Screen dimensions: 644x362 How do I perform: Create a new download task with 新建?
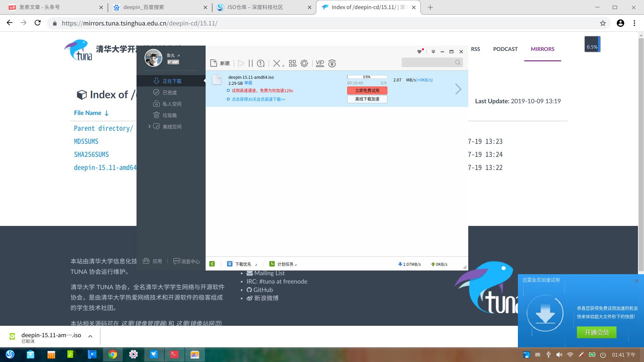[x=220, y=63]
